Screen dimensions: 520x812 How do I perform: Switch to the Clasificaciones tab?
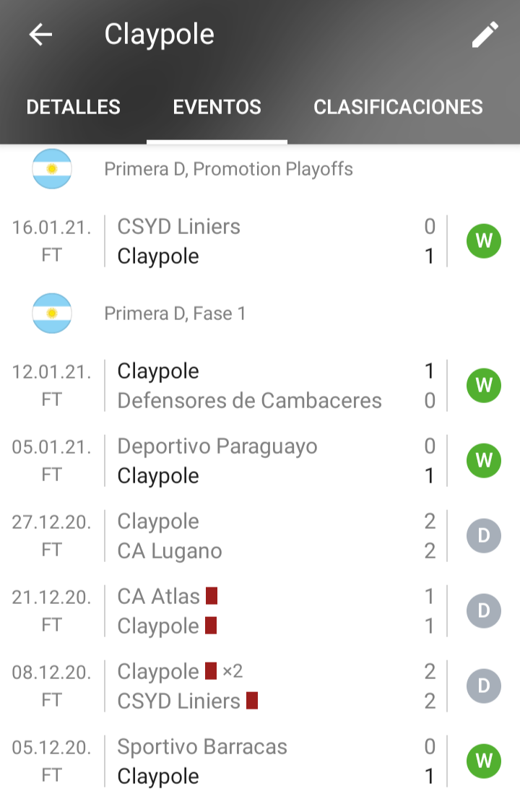point(398,108)
